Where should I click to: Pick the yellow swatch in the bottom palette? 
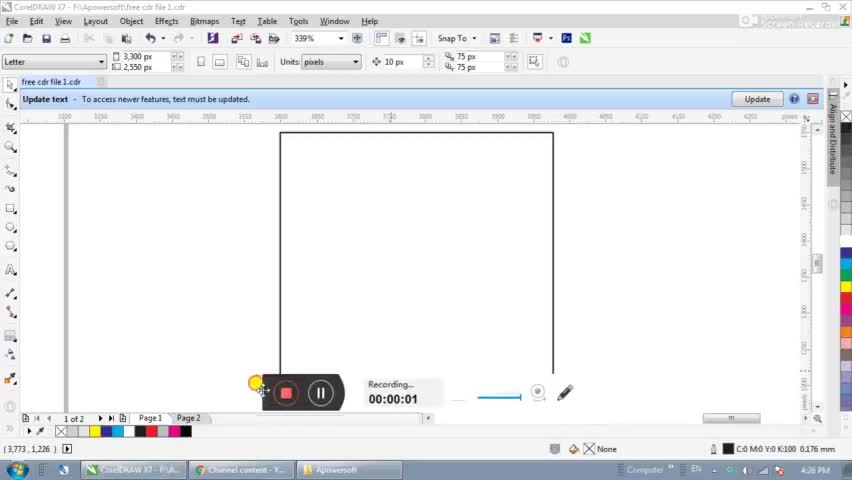coord(95,432)
